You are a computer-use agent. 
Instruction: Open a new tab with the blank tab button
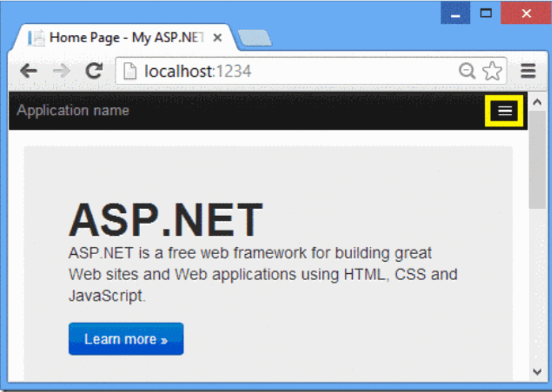(254, 39)
